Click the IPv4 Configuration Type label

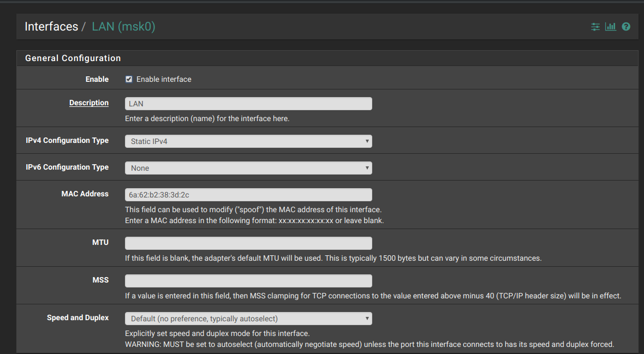67,140
